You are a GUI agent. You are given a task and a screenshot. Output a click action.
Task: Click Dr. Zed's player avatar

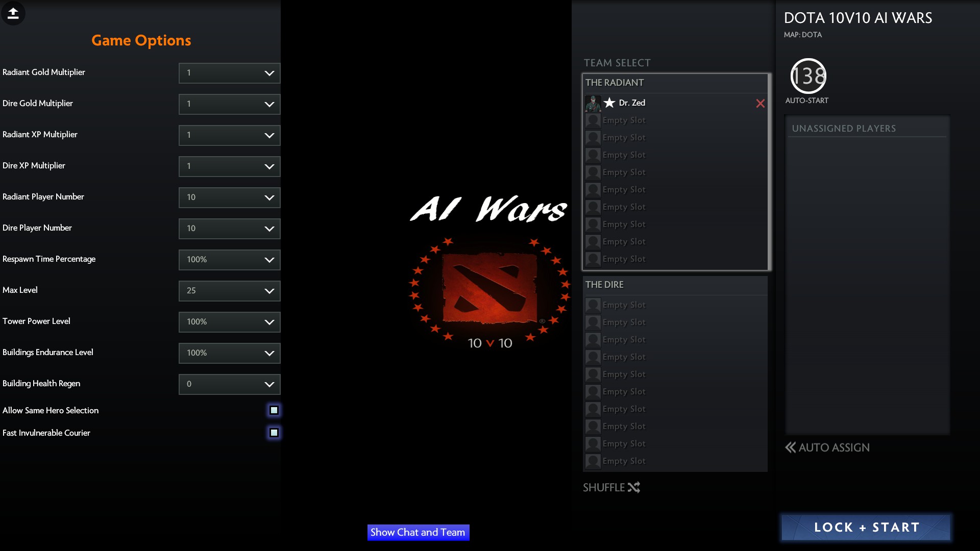[x=593, y=103]
